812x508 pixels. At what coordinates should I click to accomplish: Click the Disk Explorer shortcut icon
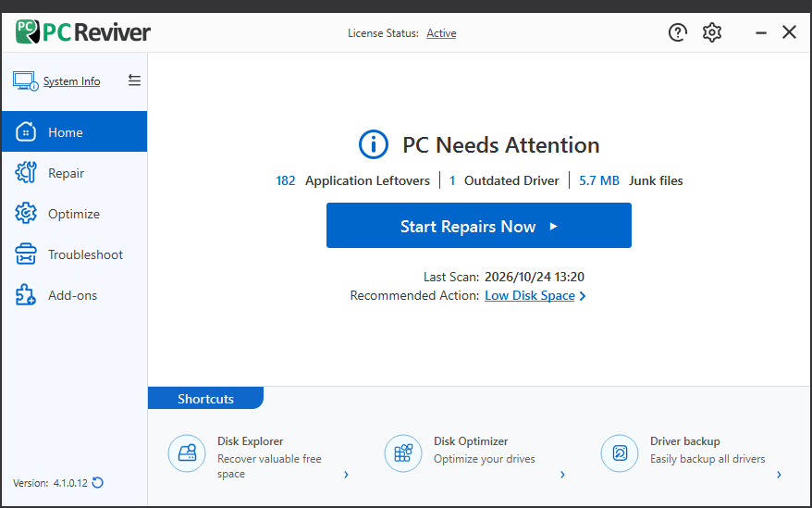[187, 453]
